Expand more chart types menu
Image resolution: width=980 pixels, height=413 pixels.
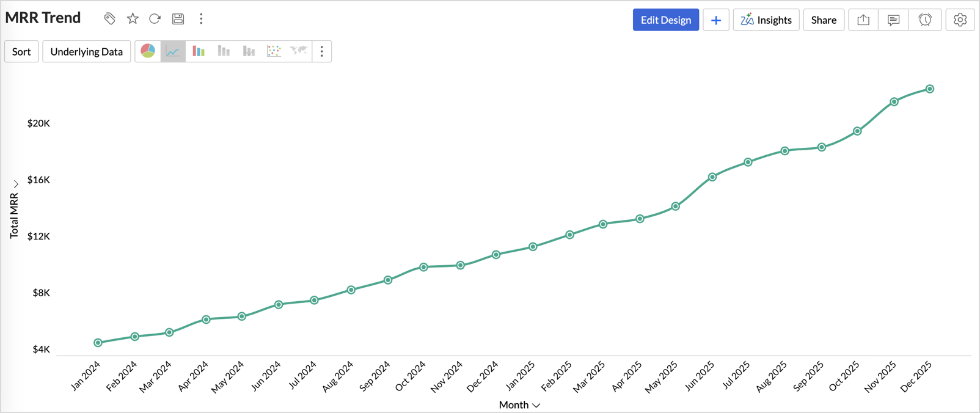point(322,51)
